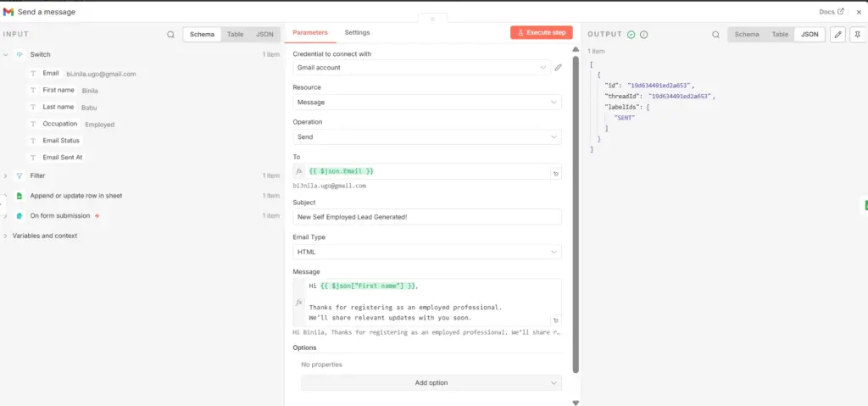Click the fx icon on To field
The height and width of the screenshot is (406, 868).
click(299, 172)
